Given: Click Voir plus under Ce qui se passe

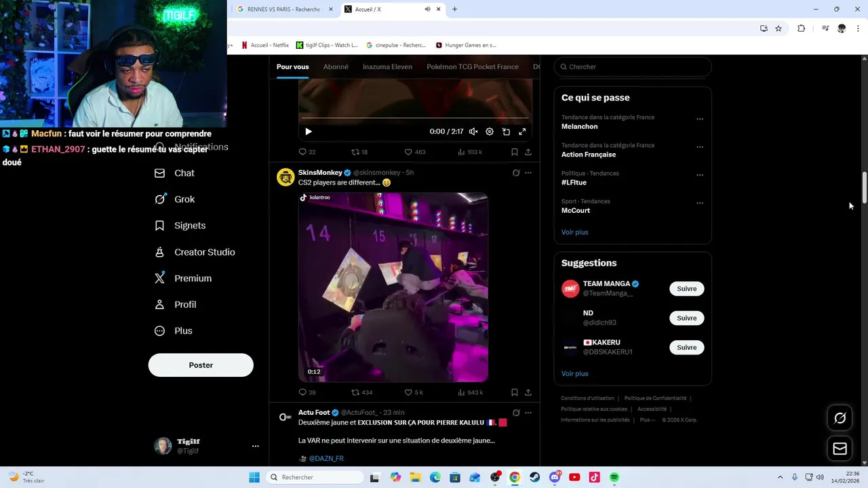Looking at the screenshot, I should tap(574, 232).
